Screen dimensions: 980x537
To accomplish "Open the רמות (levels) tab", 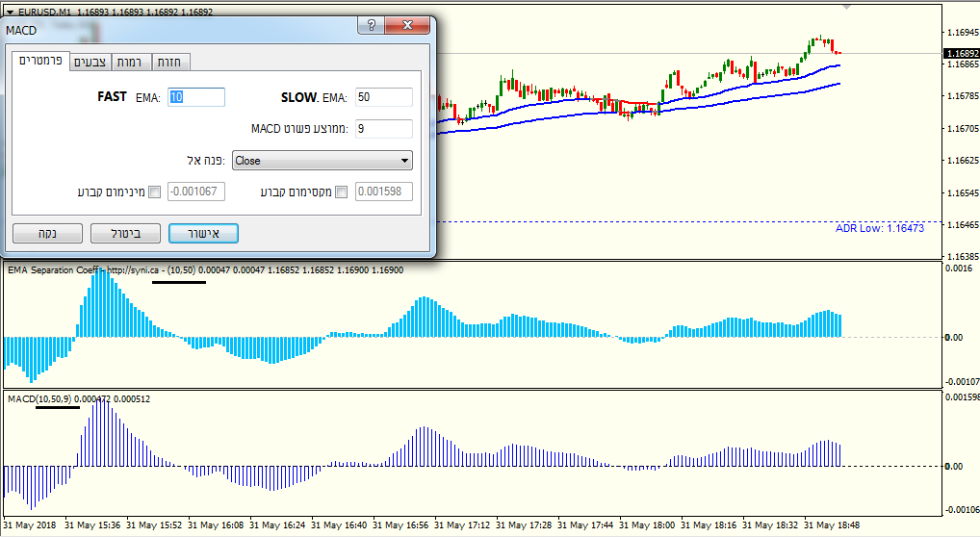I will 129,62.
